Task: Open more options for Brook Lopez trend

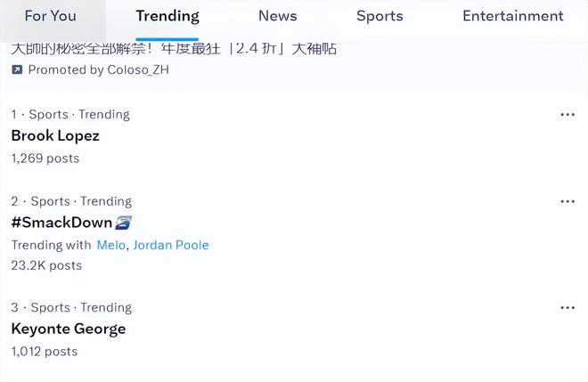Action: click(568, 115)
